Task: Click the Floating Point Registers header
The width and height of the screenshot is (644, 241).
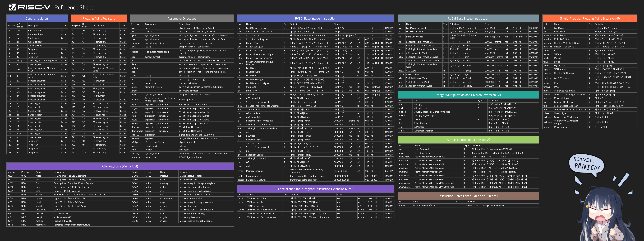Action: coord(99,18)
